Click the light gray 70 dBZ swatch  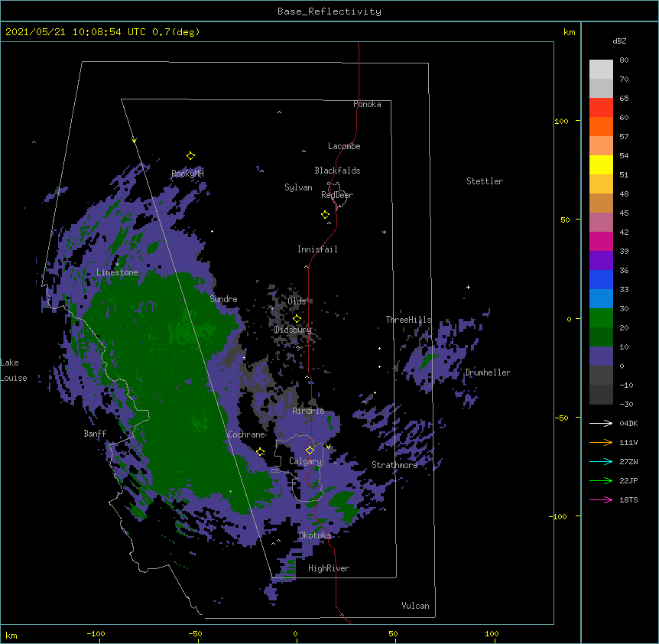click(601, 70)
